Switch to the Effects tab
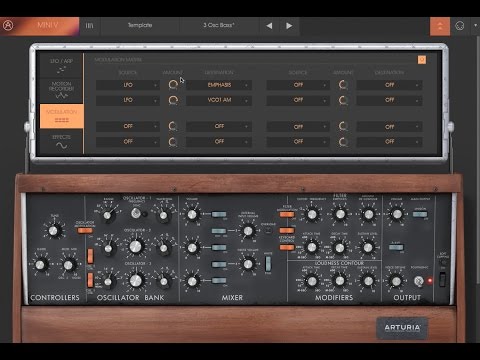480x360 pixels. click(x=61, y=141)
